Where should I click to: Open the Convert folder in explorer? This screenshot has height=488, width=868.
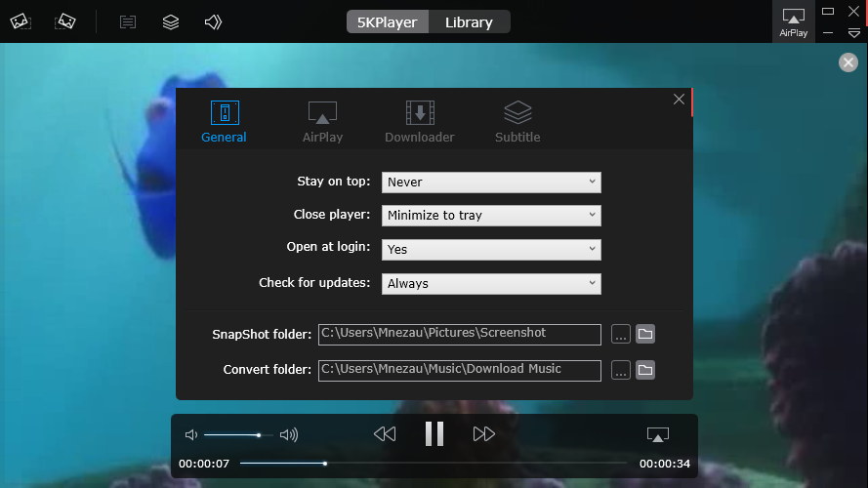coord(645,370)
